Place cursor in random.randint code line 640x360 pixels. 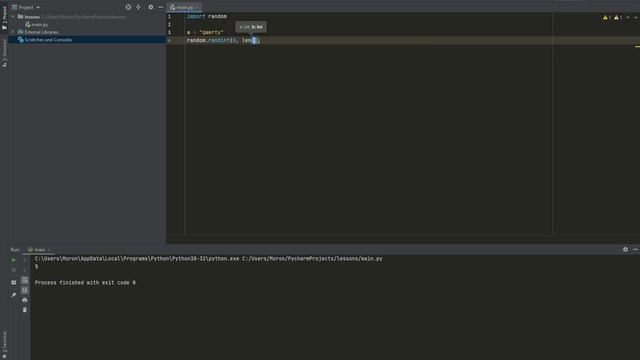223,40
